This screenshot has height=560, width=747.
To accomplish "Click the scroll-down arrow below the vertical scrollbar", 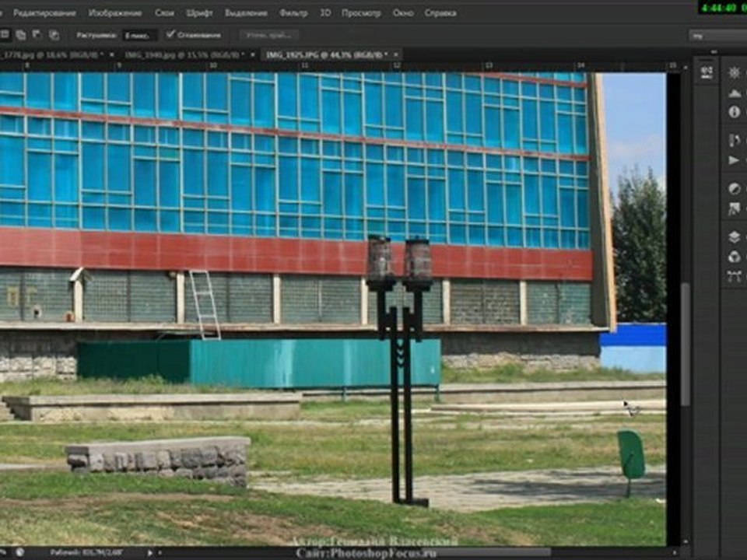I will 685,541.
